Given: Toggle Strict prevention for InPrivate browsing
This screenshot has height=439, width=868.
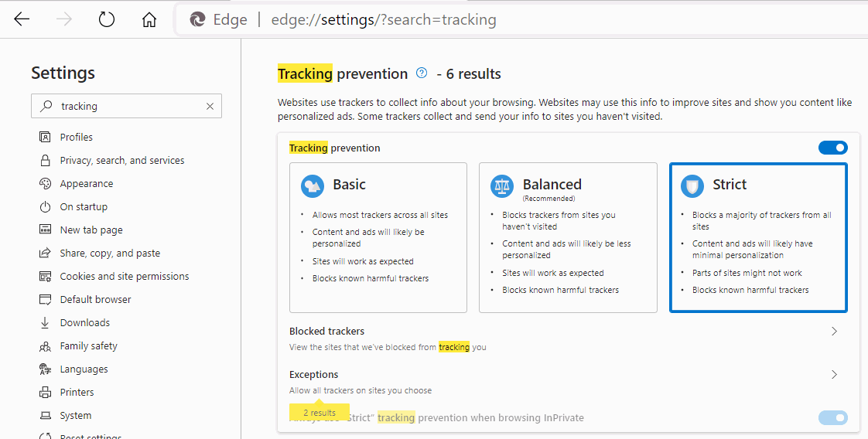Looking at the screenshot, I should (832, 417).
